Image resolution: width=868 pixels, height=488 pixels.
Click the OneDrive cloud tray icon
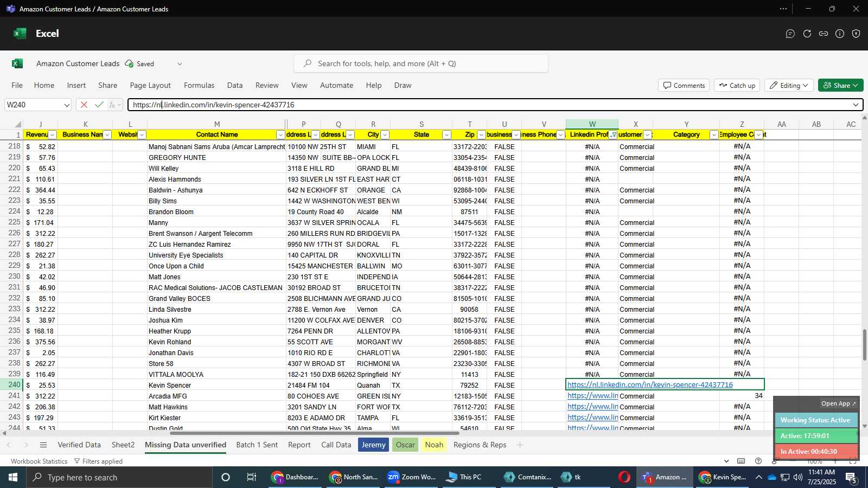[x=772, y=477]
